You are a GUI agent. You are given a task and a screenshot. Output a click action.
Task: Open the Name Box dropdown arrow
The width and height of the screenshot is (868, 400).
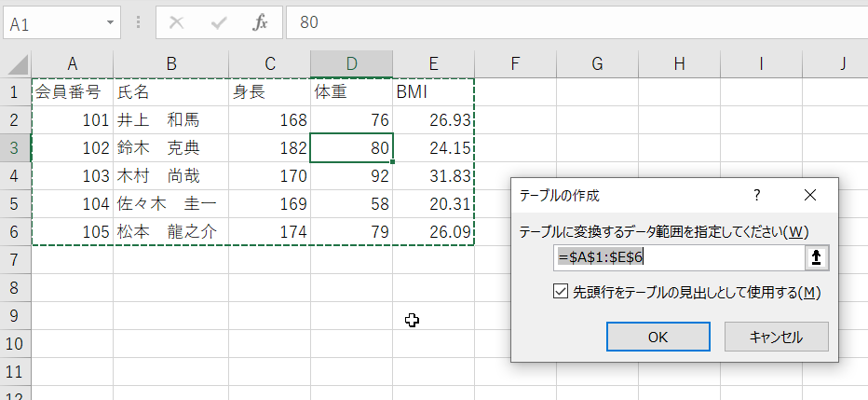(x=110, y=22)
